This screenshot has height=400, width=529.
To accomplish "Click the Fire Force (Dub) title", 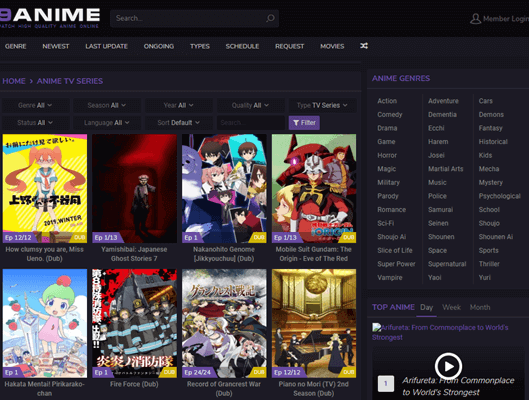I will point(134,384).
